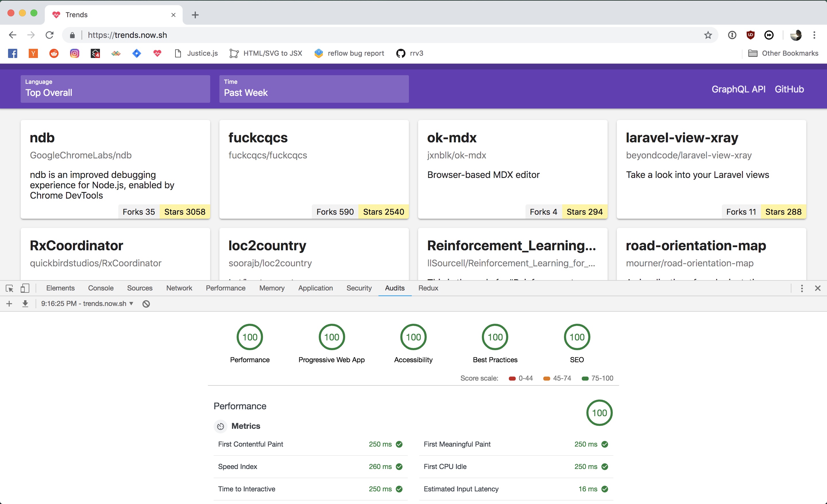
Task: Open the DevTools three-dot customize menu
Action: coord(802,288)
